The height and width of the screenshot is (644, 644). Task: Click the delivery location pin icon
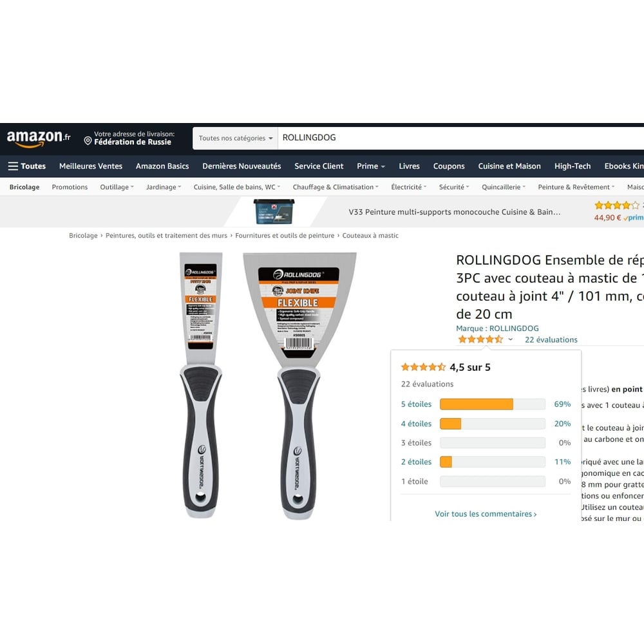(x=88, y=141)
